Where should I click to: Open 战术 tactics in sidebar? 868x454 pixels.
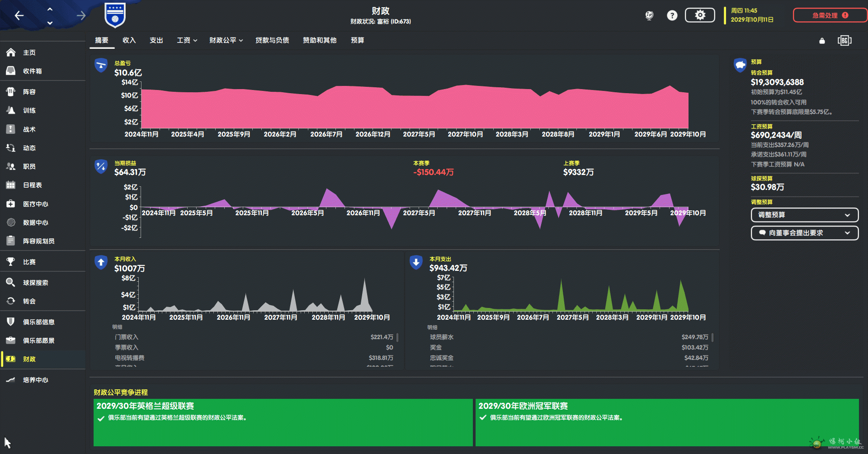coord(42,129)
